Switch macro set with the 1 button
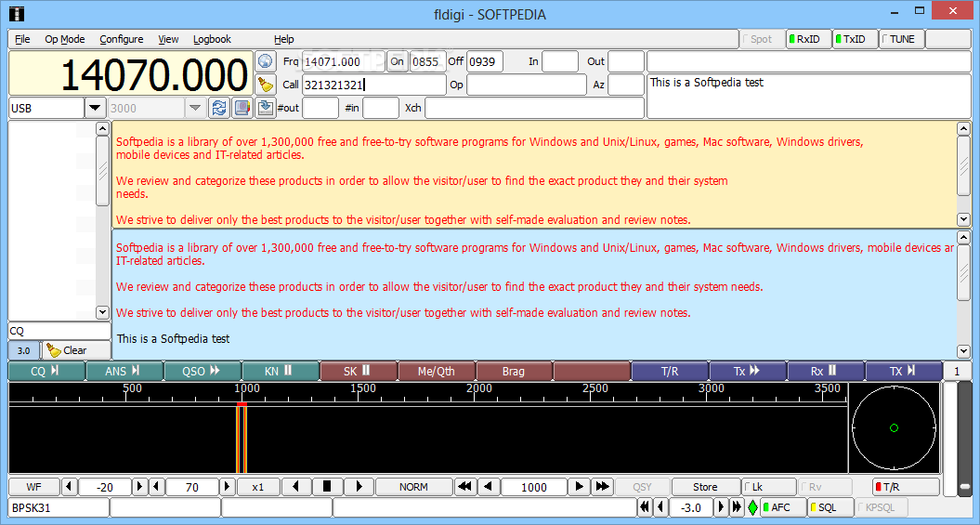Image resolution: width=980 pixels, height=525 pixels. (x=956, y=372)
